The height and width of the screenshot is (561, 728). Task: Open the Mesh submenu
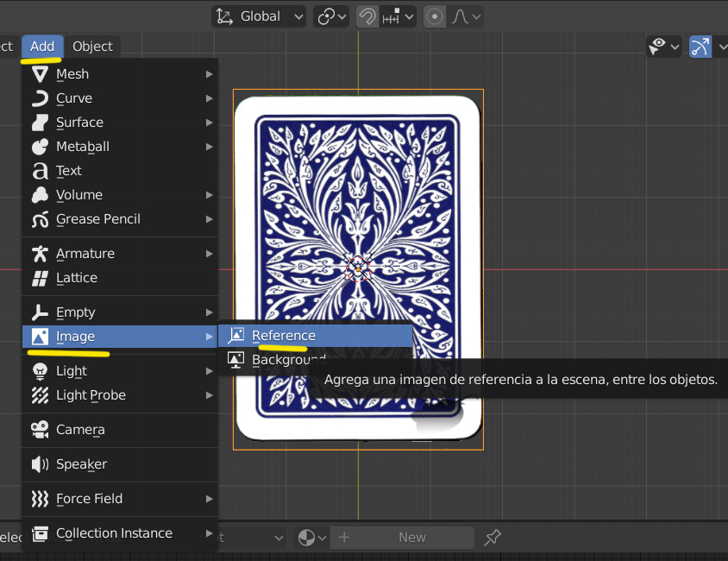tap(120, 74)
